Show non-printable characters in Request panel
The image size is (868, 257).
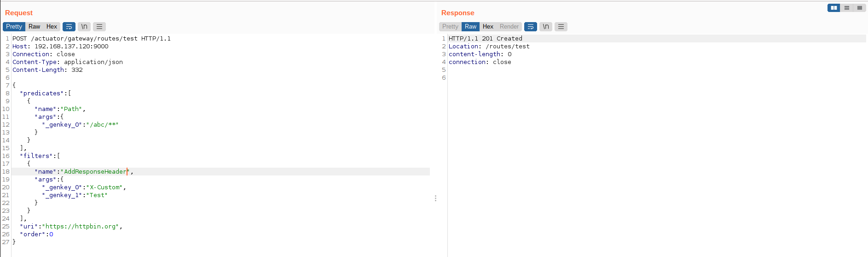pos(84,27)
